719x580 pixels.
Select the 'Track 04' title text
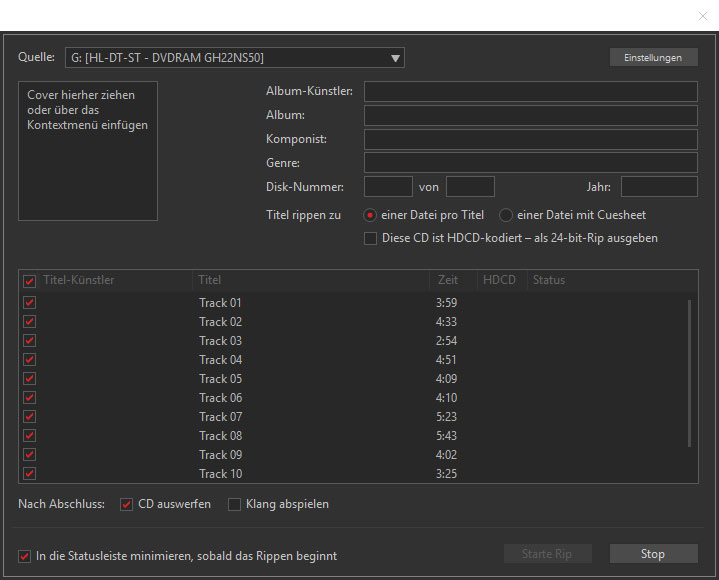pyautogui.click(x=220, y=360)
